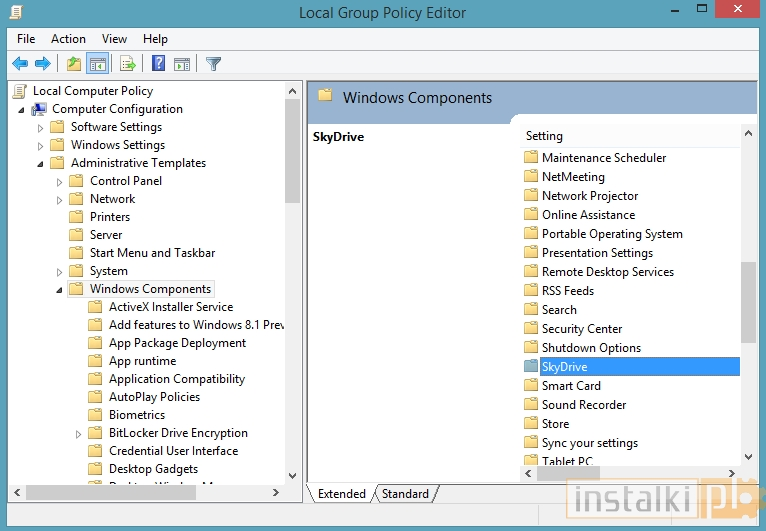Image resolution: width=766 pixels, height=531 pixels.
Task: Click the Printers folder icon in tree
Action: (76, 216)
